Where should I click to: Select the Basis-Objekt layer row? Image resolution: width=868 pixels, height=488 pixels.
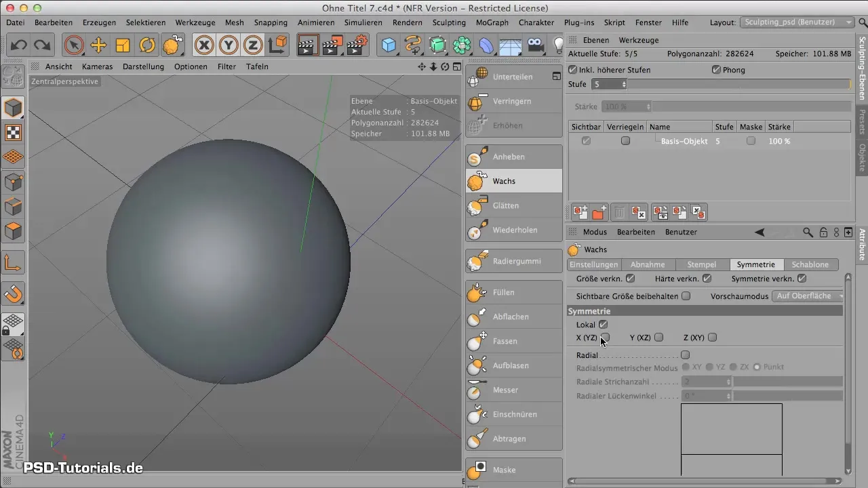(x=684, y=141)
